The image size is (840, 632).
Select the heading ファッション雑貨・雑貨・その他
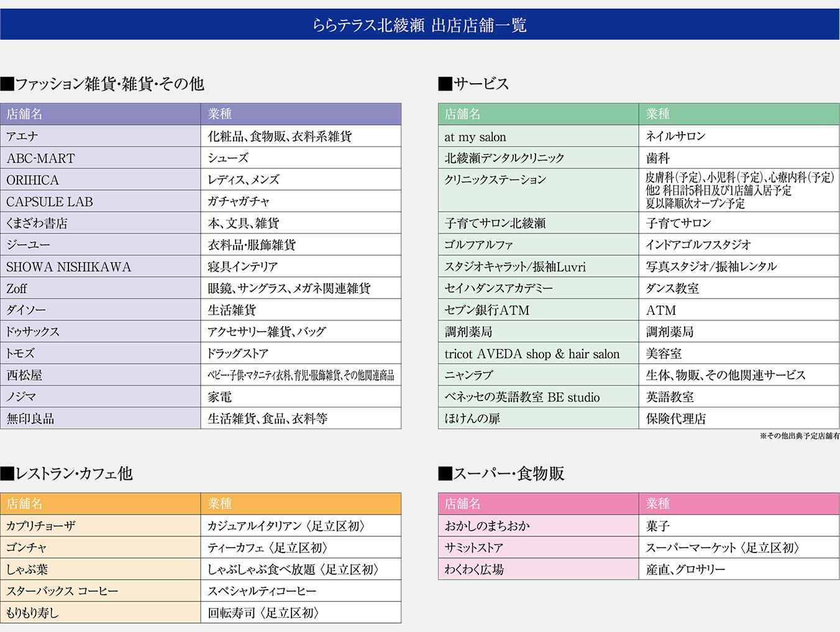pyautogui.click(x=103, y=84)
